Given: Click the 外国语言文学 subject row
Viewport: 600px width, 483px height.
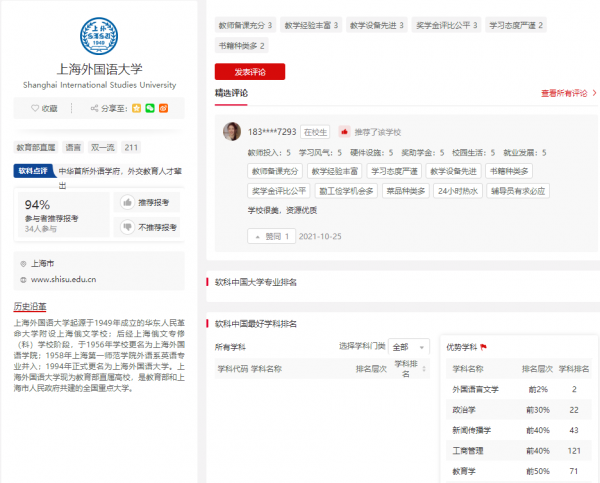Looking at the screenshot, I should 519,389.
